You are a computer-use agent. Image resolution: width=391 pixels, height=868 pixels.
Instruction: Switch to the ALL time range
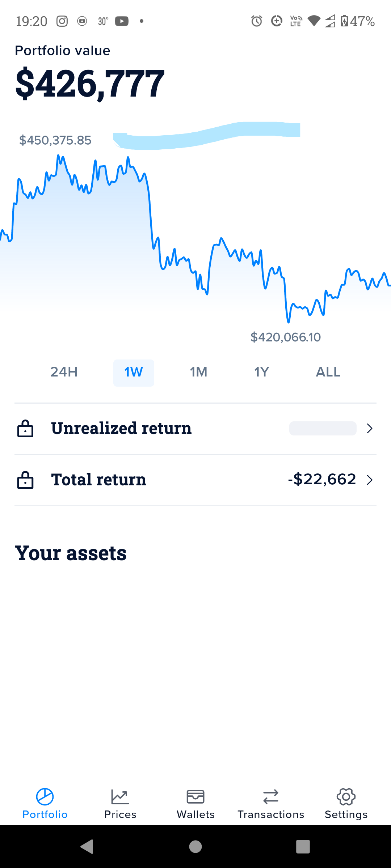(x=328, y=372)
